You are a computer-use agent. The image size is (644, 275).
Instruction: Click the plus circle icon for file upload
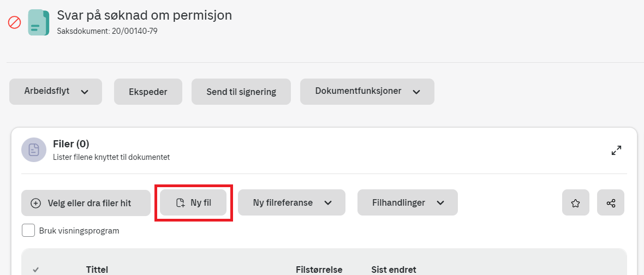click(36, 203)
